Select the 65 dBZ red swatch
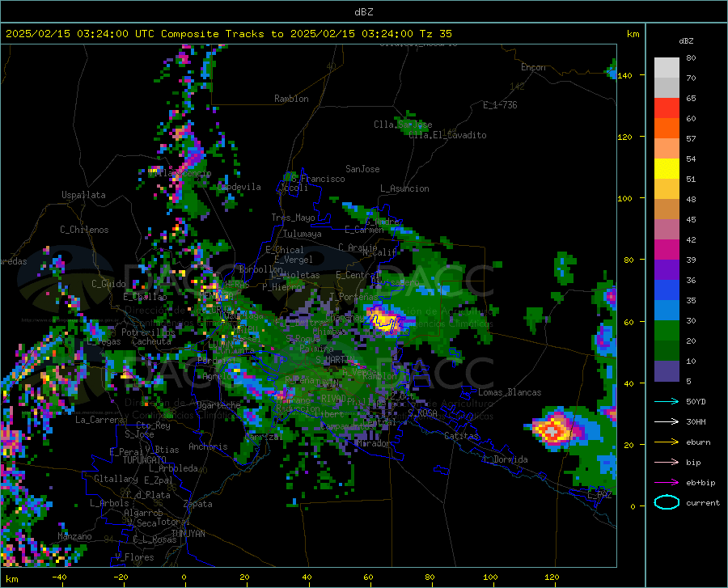 pyautogui.click(x=667, y=108)
